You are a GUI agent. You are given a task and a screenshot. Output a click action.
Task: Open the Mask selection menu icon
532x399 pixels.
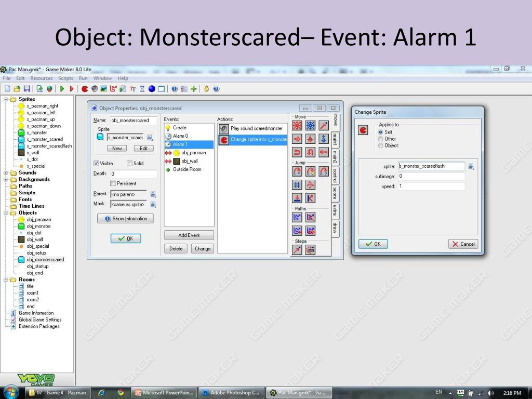coord(153,205)
